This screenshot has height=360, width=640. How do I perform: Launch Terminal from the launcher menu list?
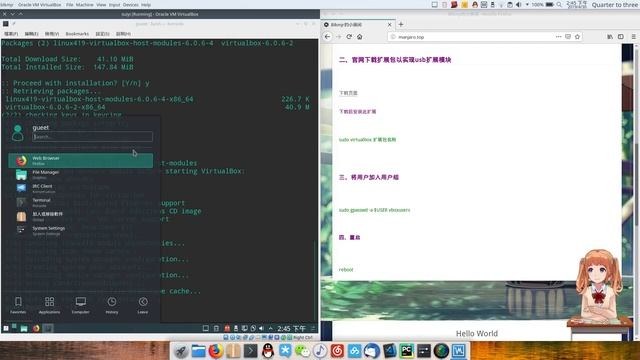coord(80,202)
